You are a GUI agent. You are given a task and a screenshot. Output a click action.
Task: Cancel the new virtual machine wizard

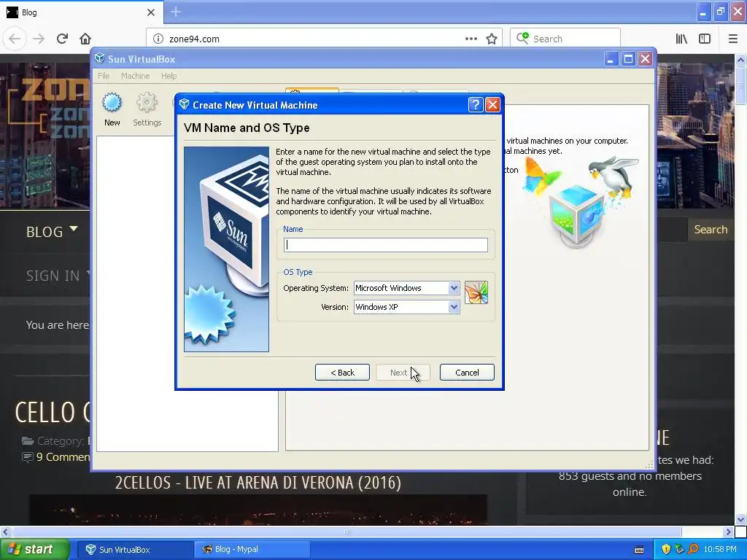467,373
